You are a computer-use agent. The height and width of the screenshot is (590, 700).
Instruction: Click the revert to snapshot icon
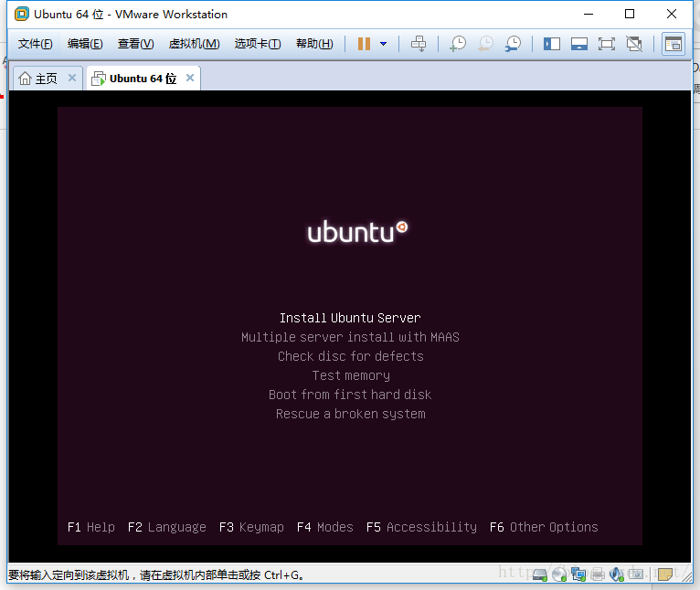click(x=485, y=44)
